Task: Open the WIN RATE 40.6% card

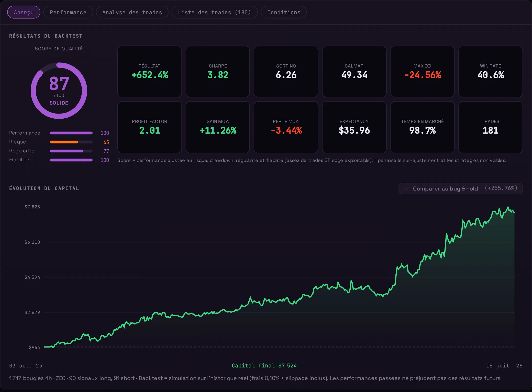Action: click(x=491, y=72)
